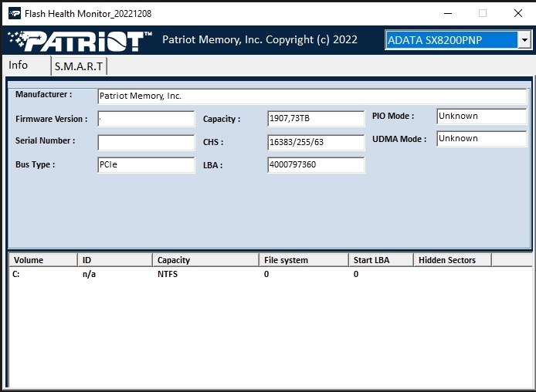Close the Flash Health Monitor window
This screenshot has height=392, width=536.
click(x=518, y=13)
